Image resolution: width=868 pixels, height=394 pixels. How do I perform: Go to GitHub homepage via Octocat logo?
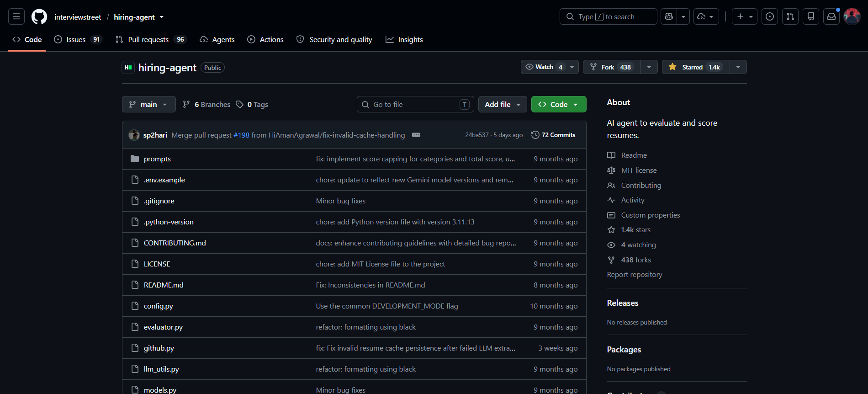pyautogui.click(x=39, y=17)
